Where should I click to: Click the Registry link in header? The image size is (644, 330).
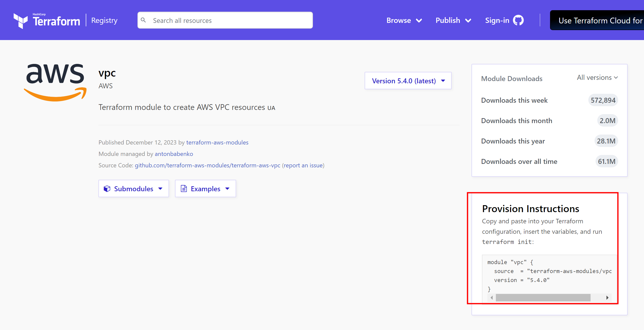[x=104, y=20]
